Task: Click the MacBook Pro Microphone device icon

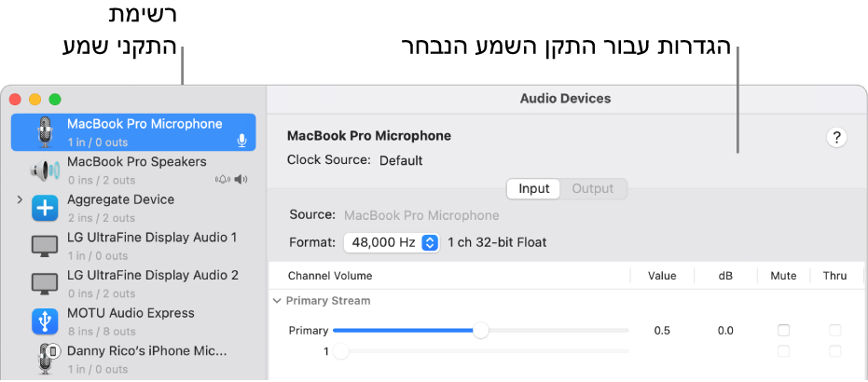Action: tap(45, 132)
